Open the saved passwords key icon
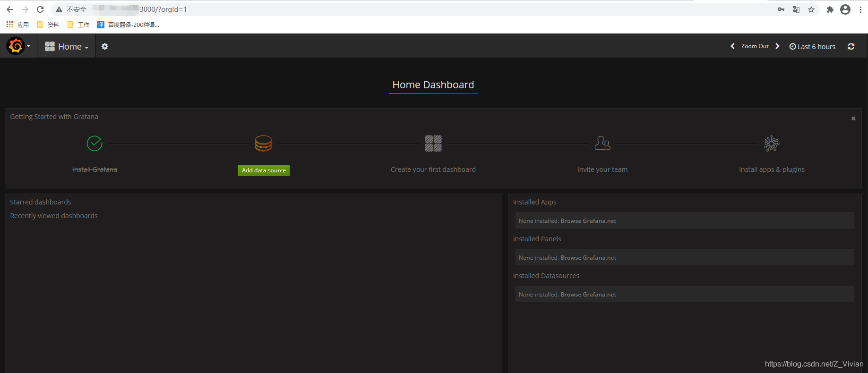The width and height of the screenshot is (868, 373). click(x=781, y=9)
